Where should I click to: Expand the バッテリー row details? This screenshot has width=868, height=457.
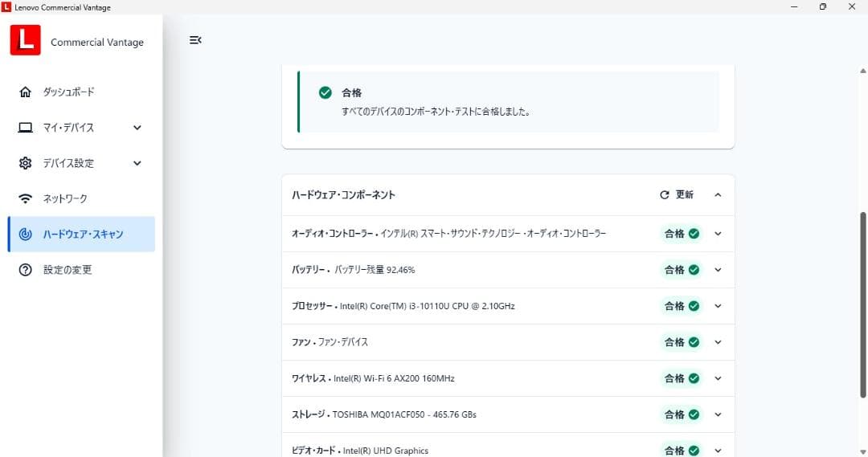point(718,270)
